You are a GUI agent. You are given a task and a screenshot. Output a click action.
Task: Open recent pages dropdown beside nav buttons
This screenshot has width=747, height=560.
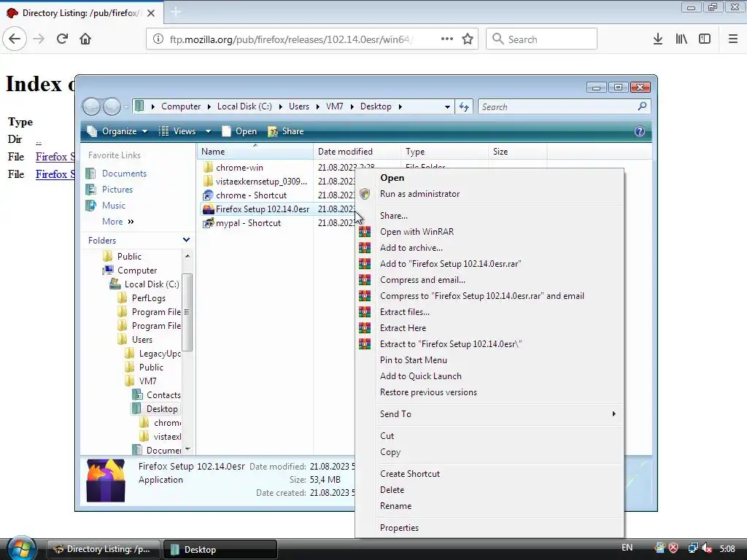click(126, 107)
